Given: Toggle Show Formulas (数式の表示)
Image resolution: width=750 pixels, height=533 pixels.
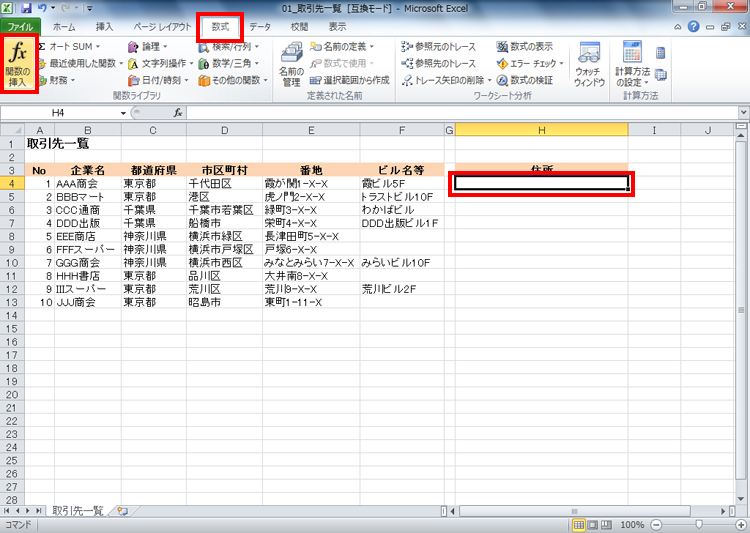Looking at the screenshot, I should [x=525, y=46].
